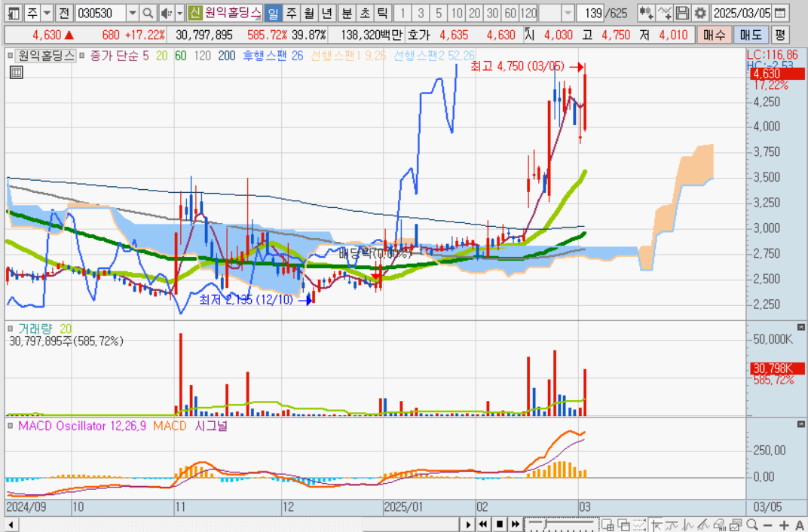
Task: Click the overlapping windows icon
Action: click(x=623, y=524)
